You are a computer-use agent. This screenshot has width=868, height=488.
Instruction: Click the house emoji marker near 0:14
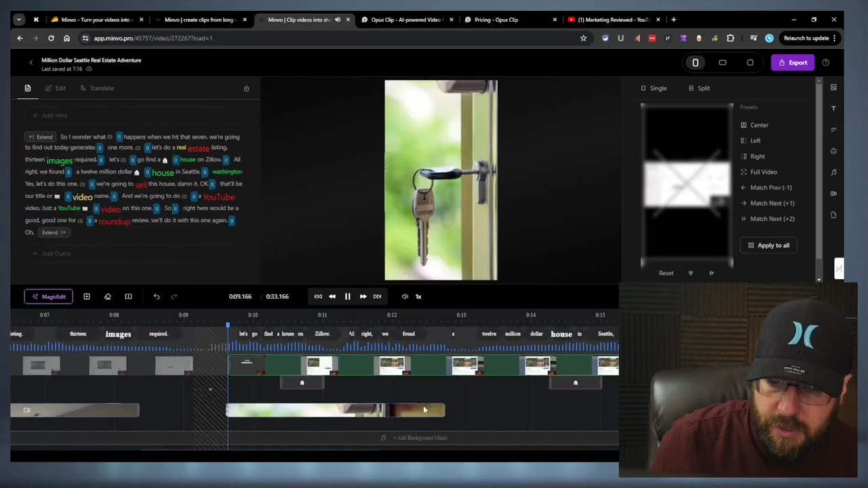tap(575, 383)
